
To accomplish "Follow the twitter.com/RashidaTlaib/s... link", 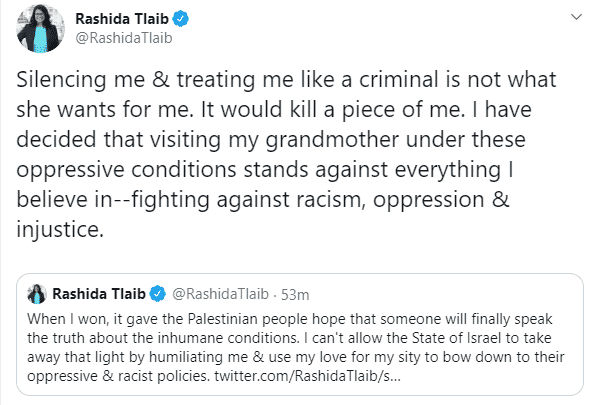I will tap(307, 376).
